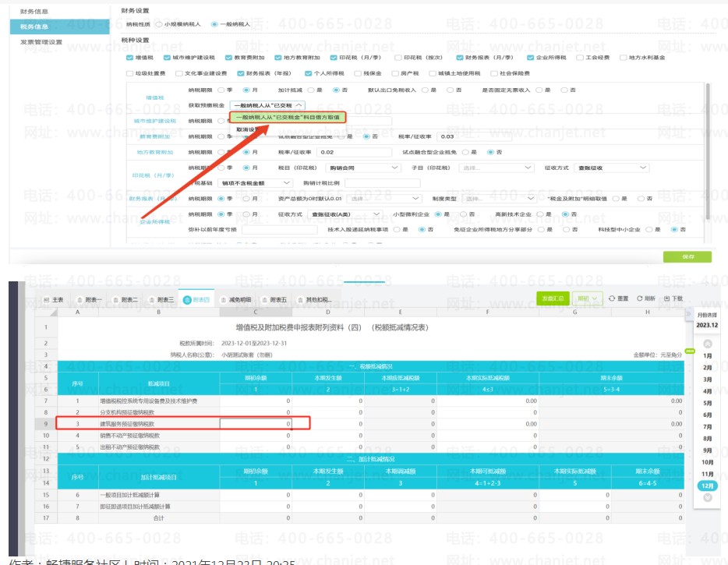The width and height of the screenshot is (728, 565).
Task: Click the green 保存 button
Action: tap(687, 256)
